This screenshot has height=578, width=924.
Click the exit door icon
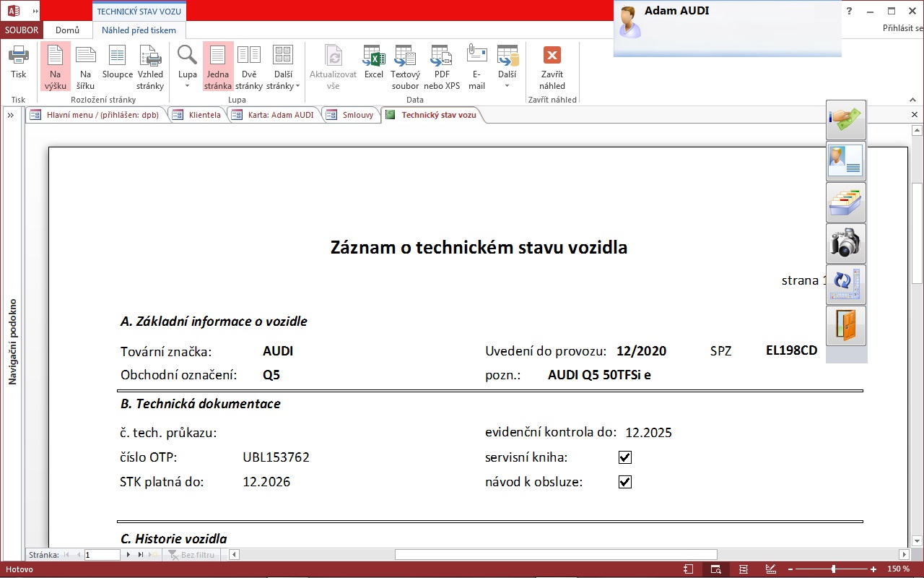tap(845, 326)
